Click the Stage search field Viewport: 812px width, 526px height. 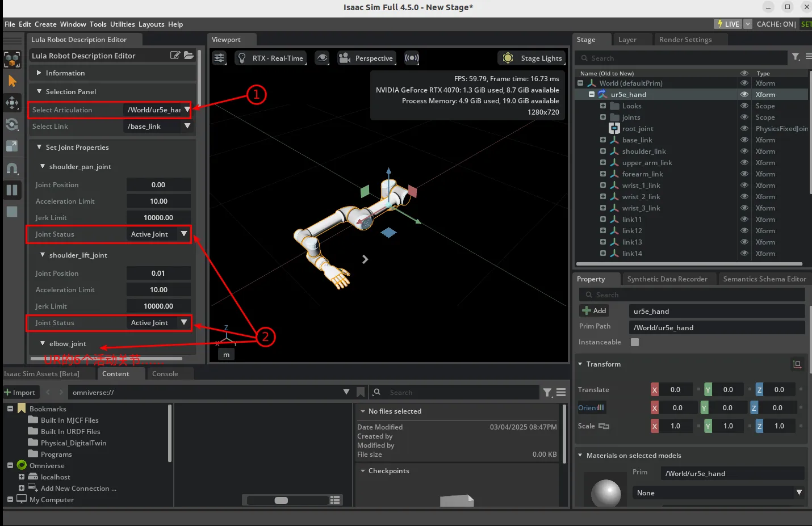point(683,58)
